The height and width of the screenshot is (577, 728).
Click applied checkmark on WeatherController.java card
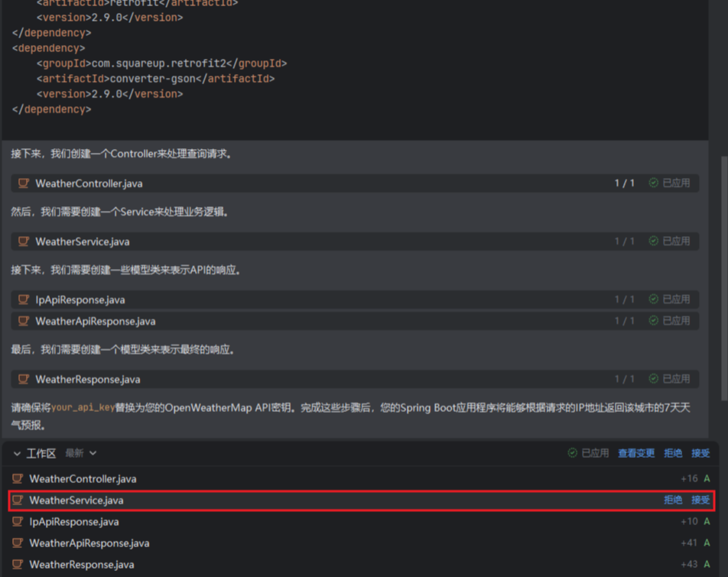click(653, 183)
